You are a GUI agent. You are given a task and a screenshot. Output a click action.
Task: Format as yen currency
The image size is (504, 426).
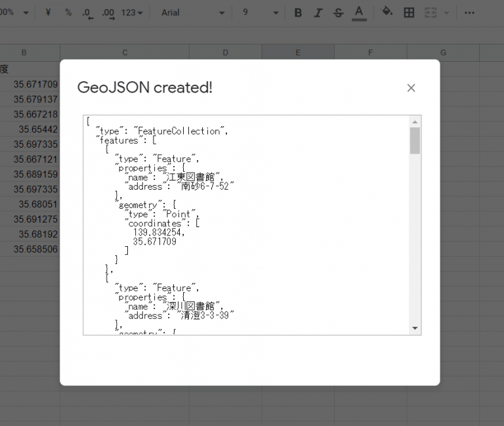pyautogui.click(x=48, y=12)
